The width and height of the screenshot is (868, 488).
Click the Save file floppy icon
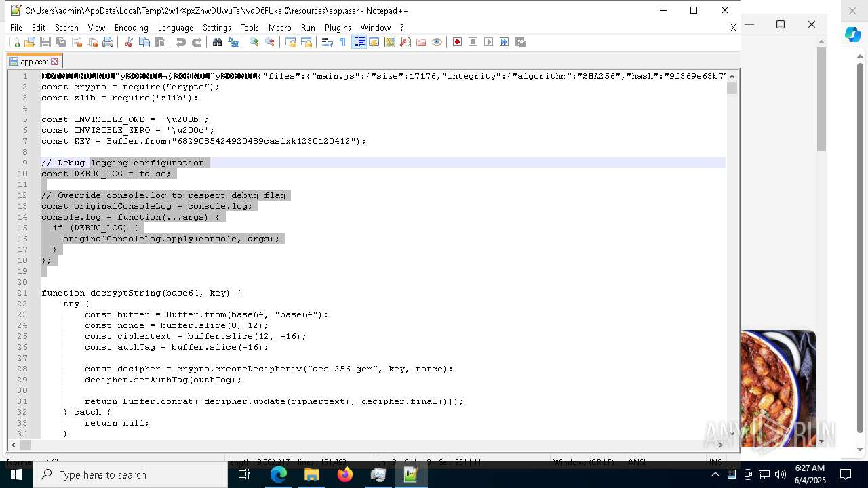click(45, 42)
